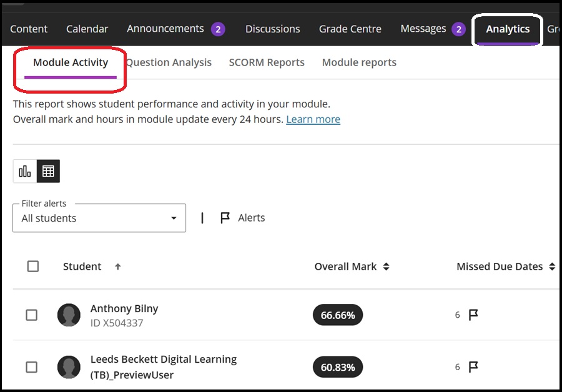Open the Preview User's profile avatar
This screenshot has width=562, height=392.
point(69,367)
